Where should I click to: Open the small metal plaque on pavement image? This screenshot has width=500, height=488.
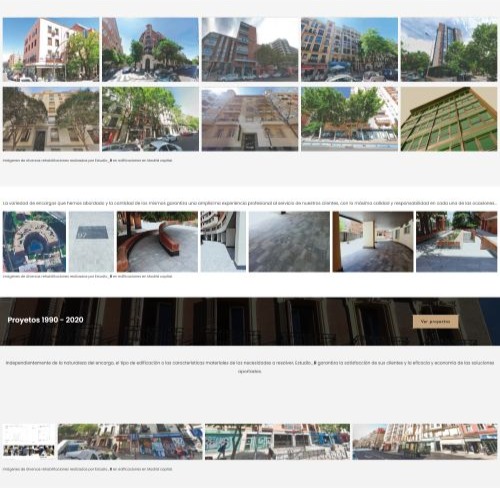pyautogui.click(x=91, y=242)
